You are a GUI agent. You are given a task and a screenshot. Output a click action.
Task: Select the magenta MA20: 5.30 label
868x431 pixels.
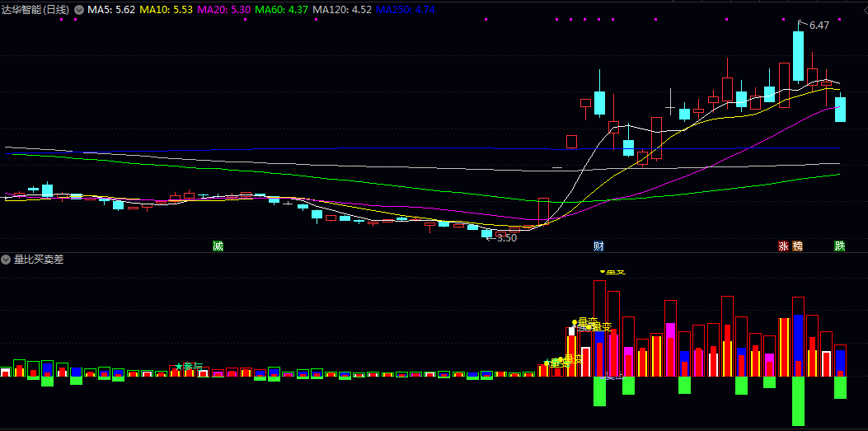point(223,9)
